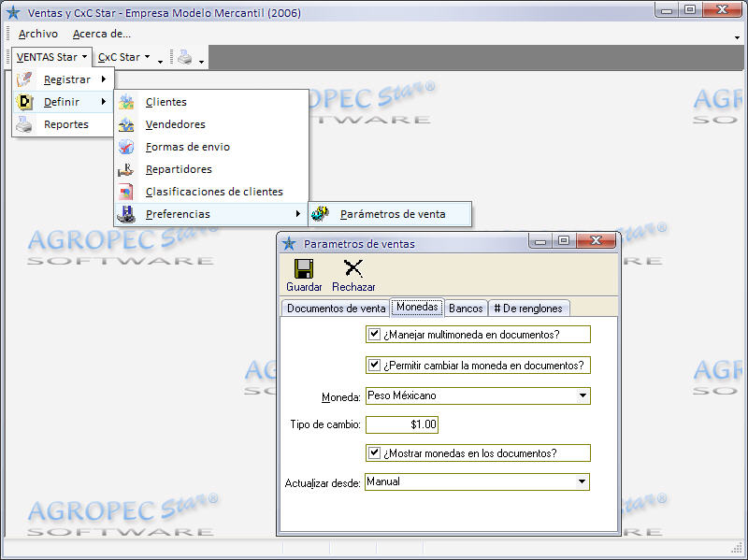Click the Actualizar desde label
Screen dimensions: 748x560
coord(323,482)
